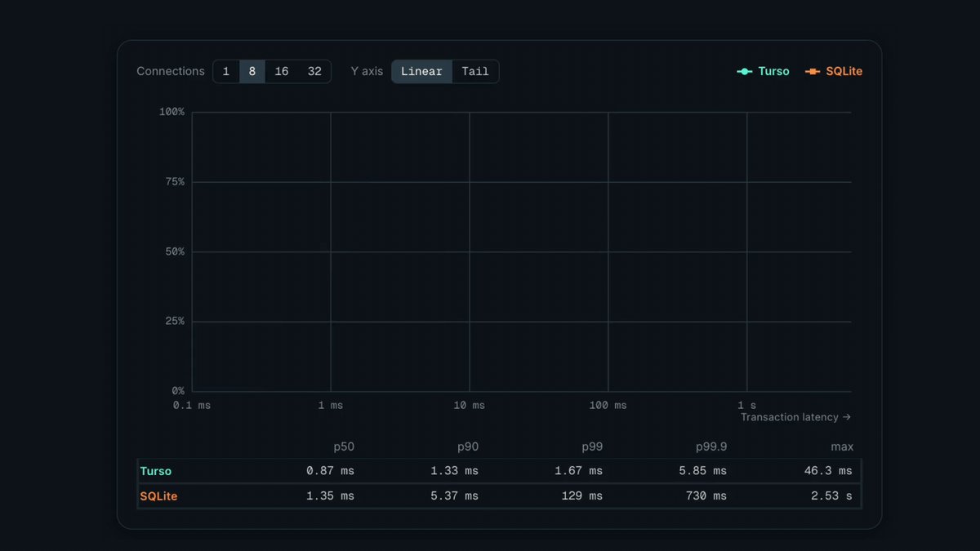Click the Transaction latency axis label
980x551 pixels.
coord(795,417)
